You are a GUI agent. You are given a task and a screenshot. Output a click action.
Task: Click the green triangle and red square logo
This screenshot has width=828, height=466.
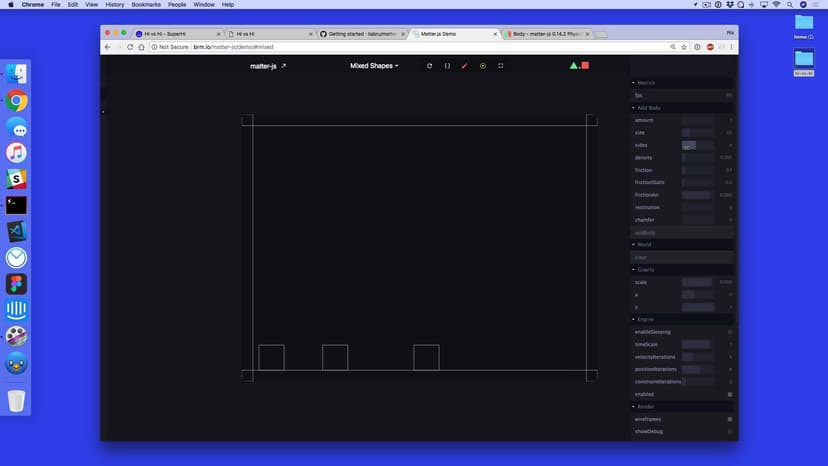579,66
